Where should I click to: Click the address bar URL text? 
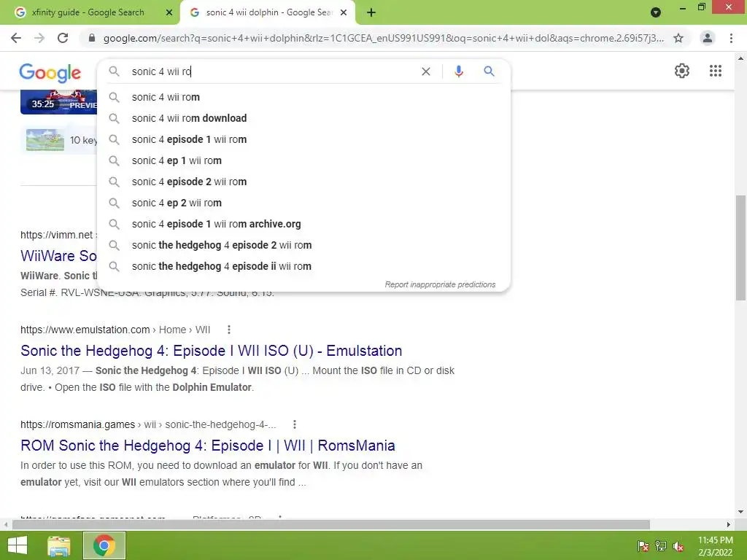point(384,38)
